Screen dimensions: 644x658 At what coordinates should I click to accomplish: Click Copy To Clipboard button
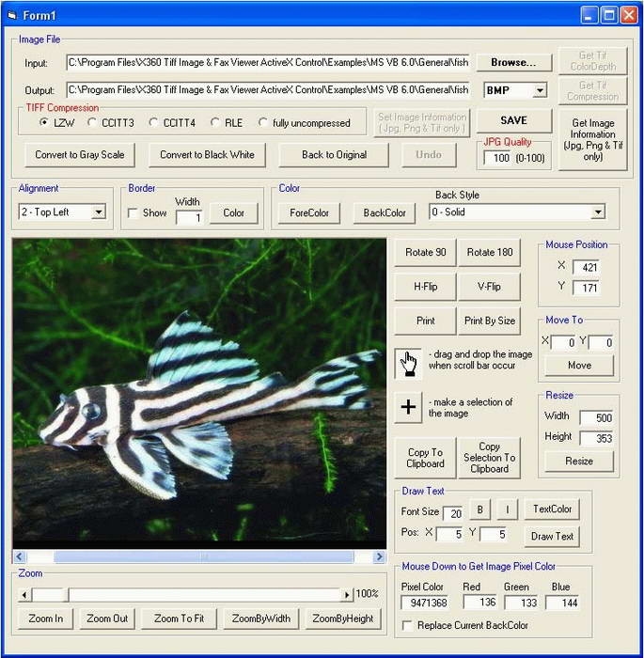tap(425, 458)
